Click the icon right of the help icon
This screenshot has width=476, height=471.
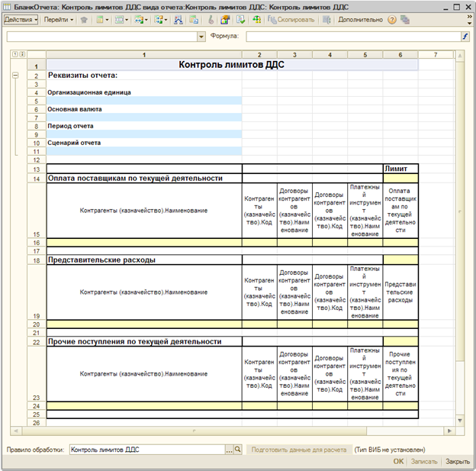pyautogui.click(x=404, y=20)
